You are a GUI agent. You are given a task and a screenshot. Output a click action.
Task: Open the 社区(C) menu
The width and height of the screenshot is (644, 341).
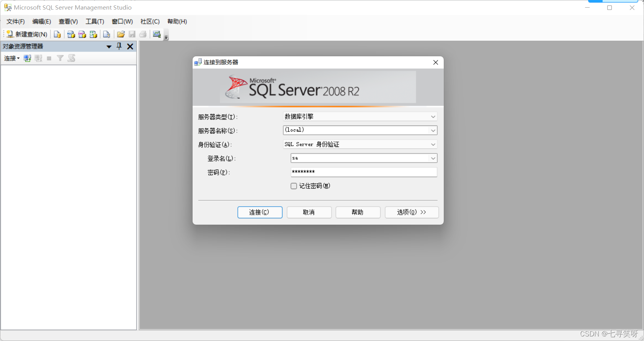tap(150, 21)
